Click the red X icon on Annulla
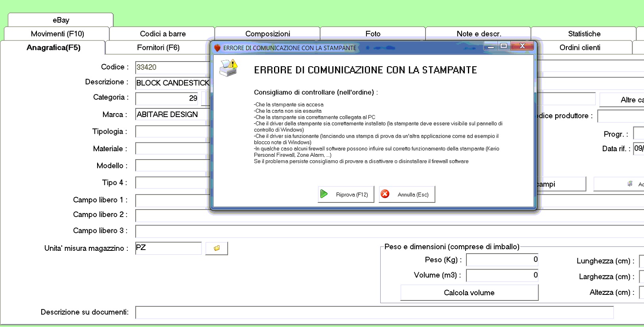This screenshot has height=327, width=644. coord(385,194)
